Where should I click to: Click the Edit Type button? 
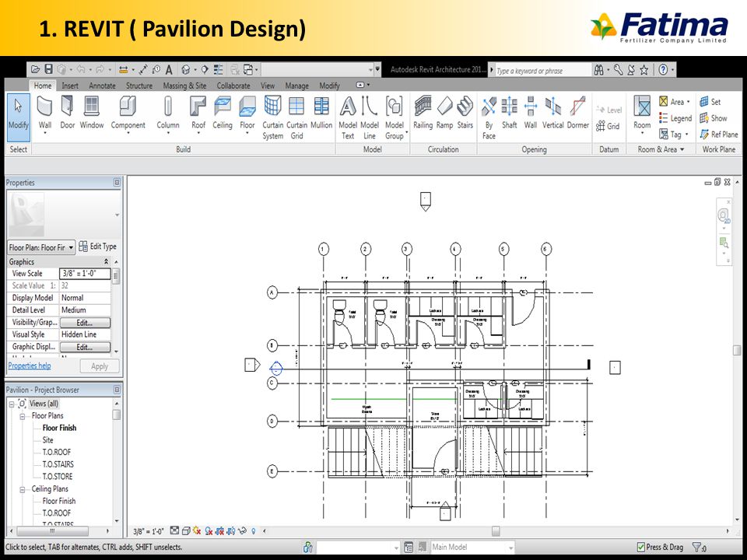point(98,247)
